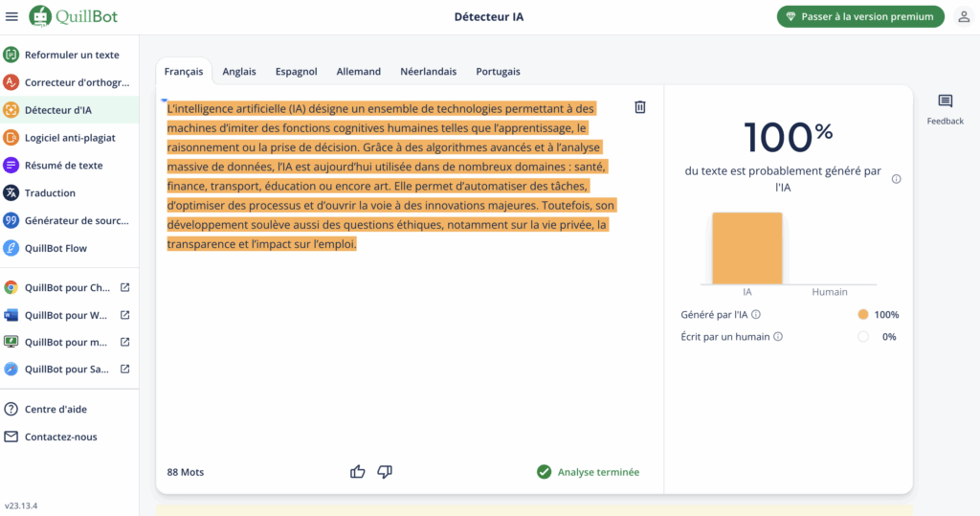Open the Traduction tool in sidebar
The height and width of the screenshot is (516, 980).
tap(50, 192)
